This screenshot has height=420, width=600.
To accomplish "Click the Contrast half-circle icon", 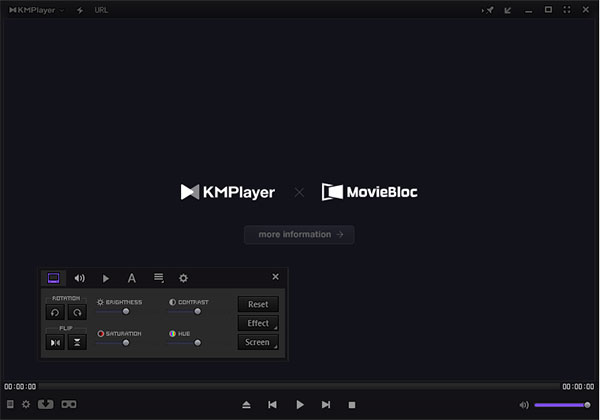I will (173, 302).
